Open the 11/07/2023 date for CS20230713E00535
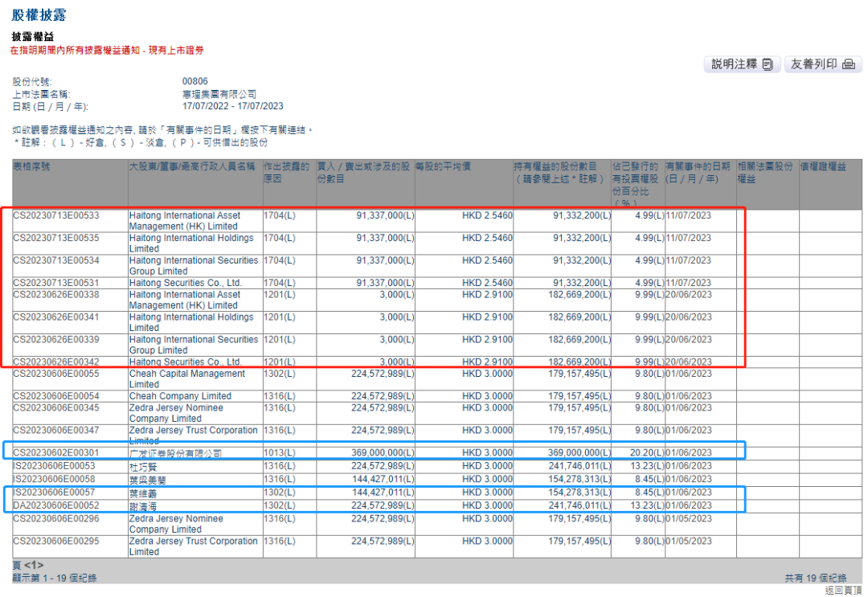Image resolution: width=868 pixels, height=597 pixels. click(689, 238)
